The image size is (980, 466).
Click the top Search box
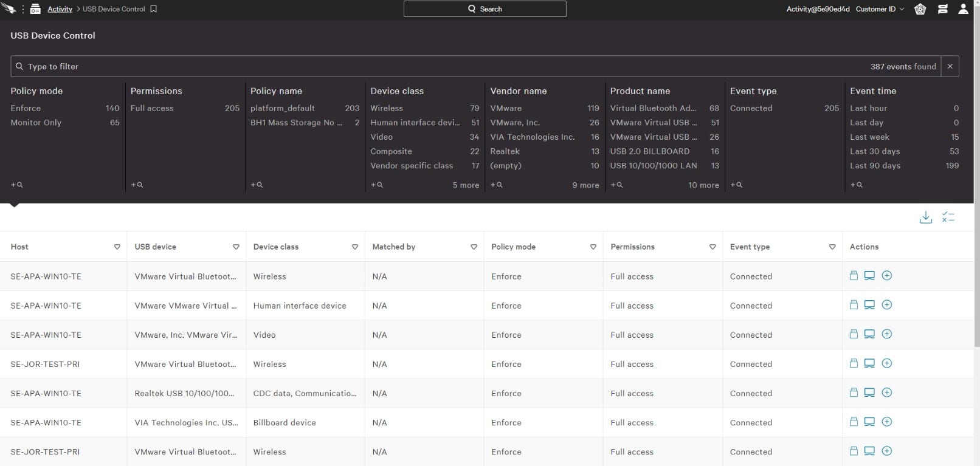tap(485, 9)
